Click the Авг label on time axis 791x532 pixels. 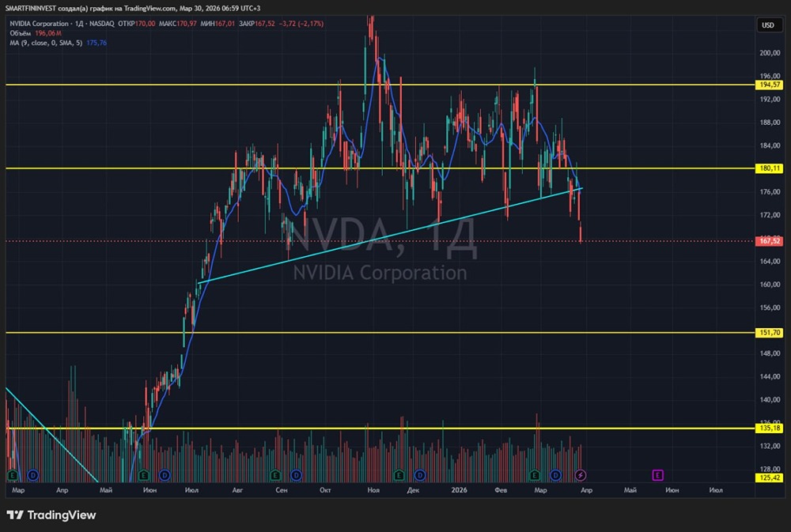click(x=237, y=490)
